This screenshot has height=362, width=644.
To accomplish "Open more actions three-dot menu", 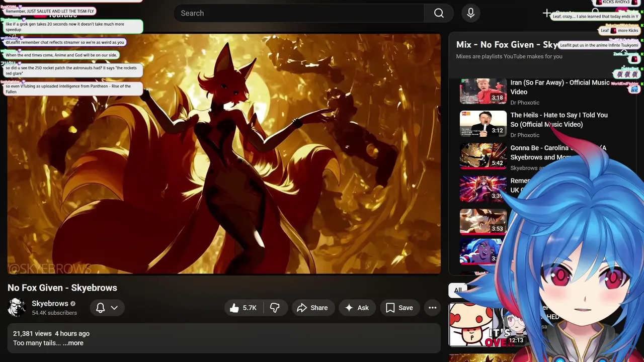I will click(432, 308).
